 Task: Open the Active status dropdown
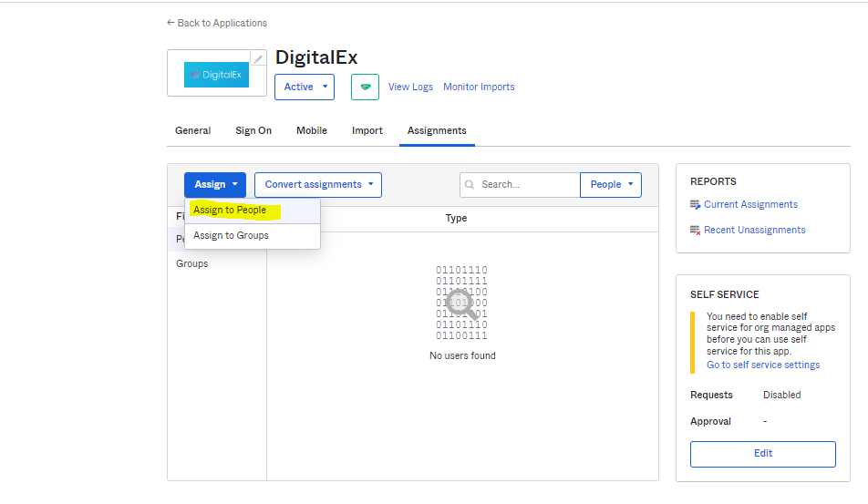pyautogui.click(x=304, y=87)
